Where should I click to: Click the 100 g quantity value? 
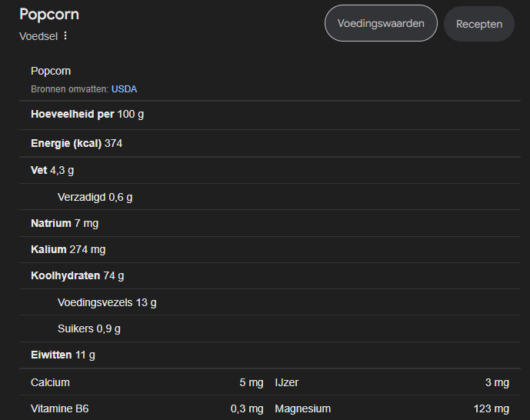131,114
